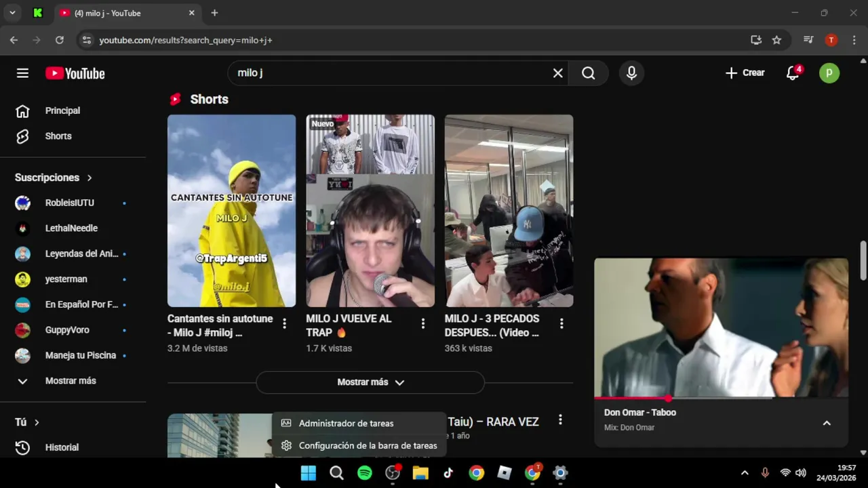Click the install app icon in address bar
Viewport: 868px width, 488px height.
(x=756, y=40)
